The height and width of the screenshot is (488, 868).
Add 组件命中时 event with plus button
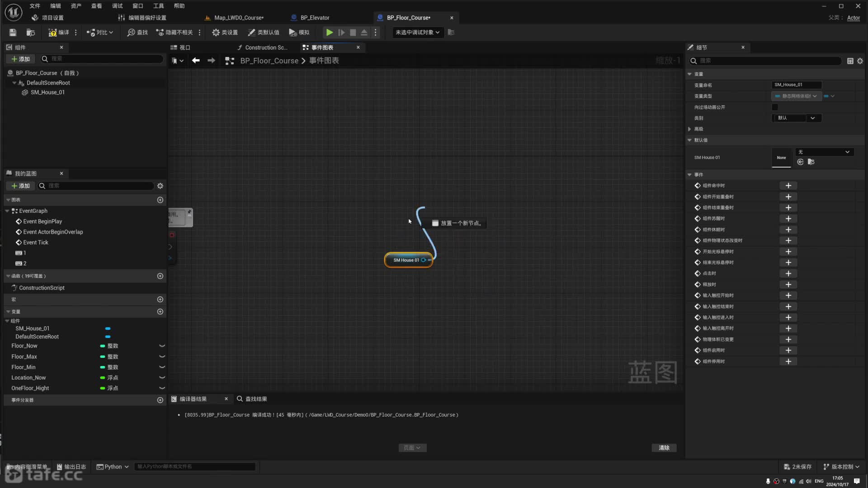pos(788,186)
